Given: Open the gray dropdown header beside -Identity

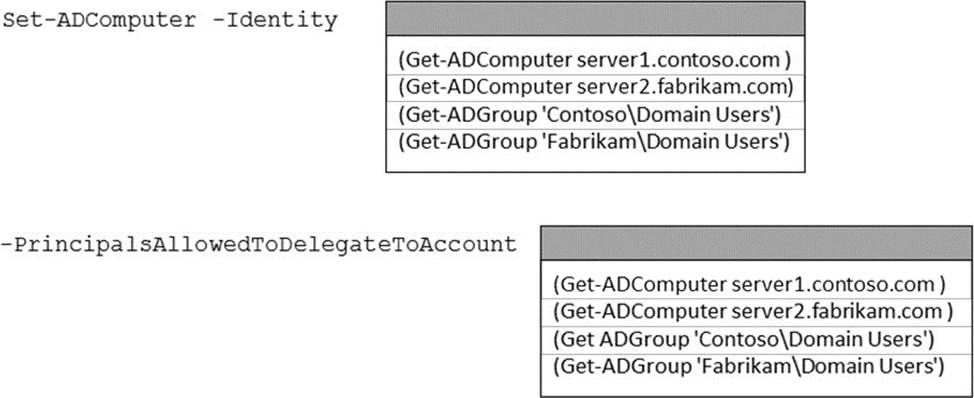Looking at the screenshot, I should tap(595, 19).
